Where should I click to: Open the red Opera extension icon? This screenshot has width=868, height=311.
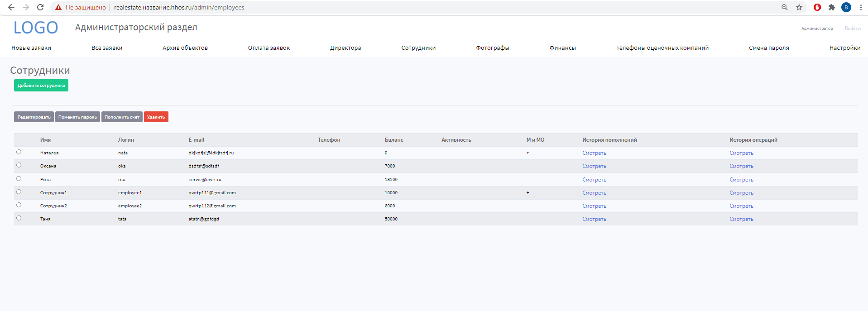pyautogui.click(x=817, y=7)
